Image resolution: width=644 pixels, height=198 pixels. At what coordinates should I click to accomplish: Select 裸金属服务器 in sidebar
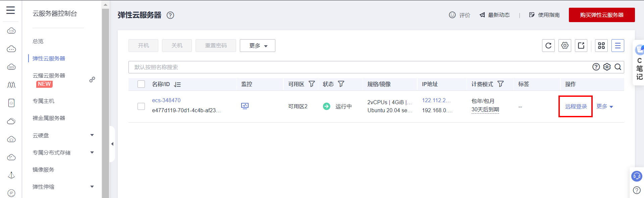pos(49,118)
